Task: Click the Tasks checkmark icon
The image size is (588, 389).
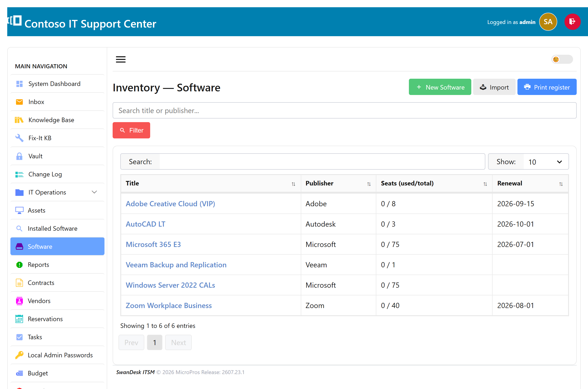Action: [x=19, y=337]
